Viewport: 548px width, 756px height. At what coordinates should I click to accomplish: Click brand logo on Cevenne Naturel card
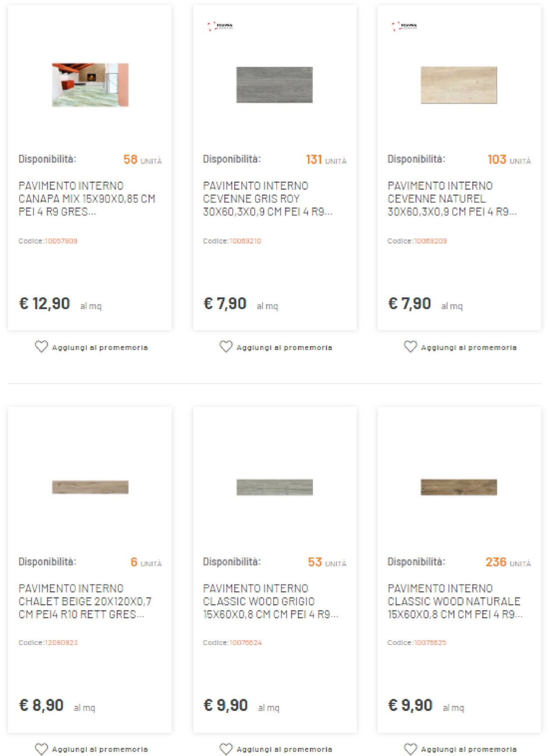click(x=404, y=26)
